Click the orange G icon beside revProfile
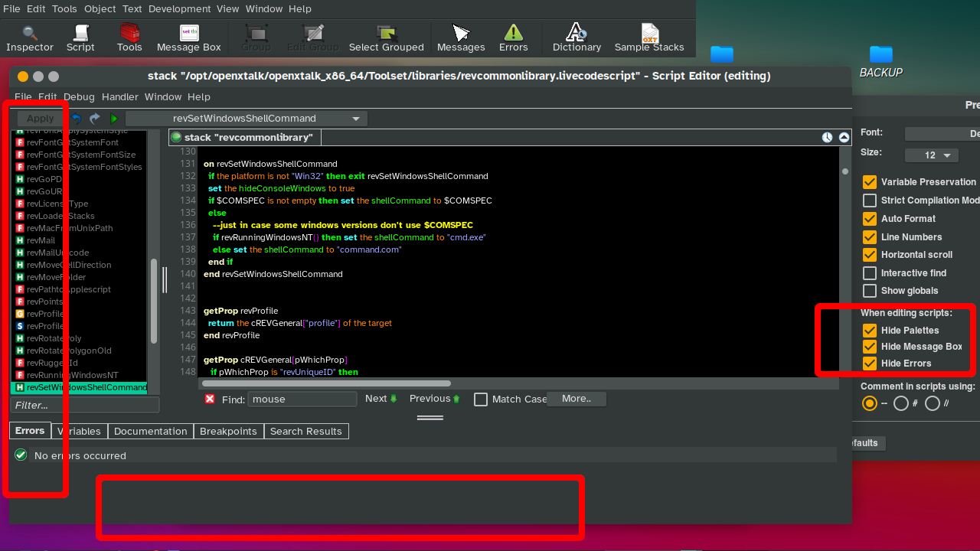The height and width of the screenshot is (551, 980). (20, 314)
